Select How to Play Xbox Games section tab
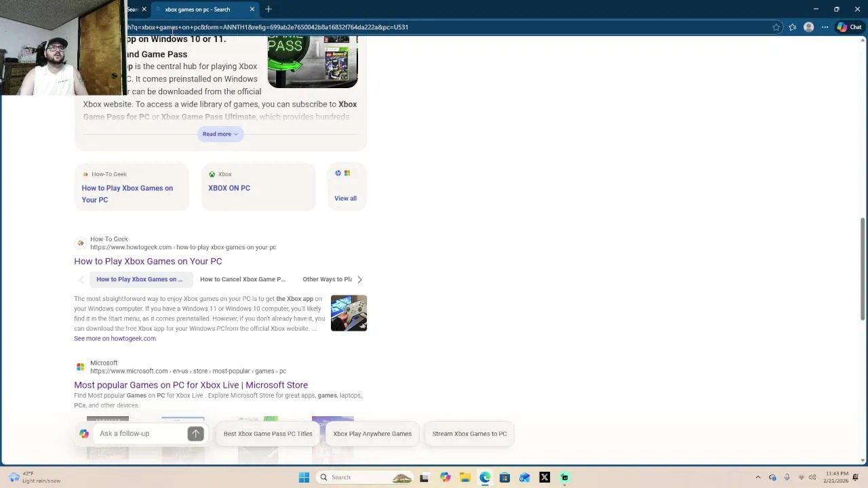The width and height of the screenshot is (868, 488). click(141, 279)
